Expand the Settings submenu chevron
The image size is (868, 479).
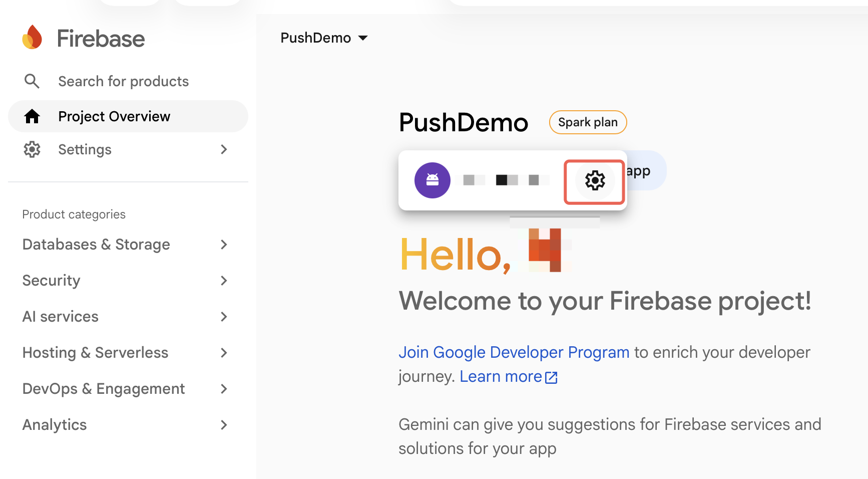[x=224, y=149]
